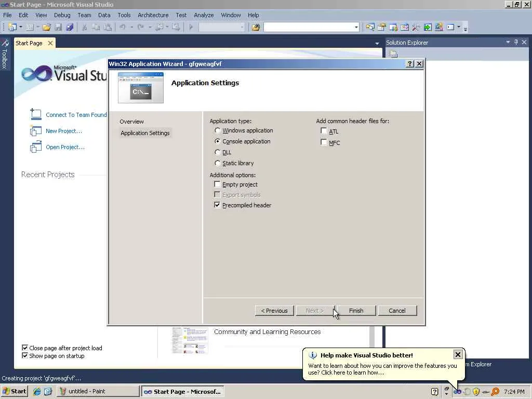This screenshot has height=399, width=532.
Task: Expand the collapsed Toolbox side tab
Action: point(4,54)
